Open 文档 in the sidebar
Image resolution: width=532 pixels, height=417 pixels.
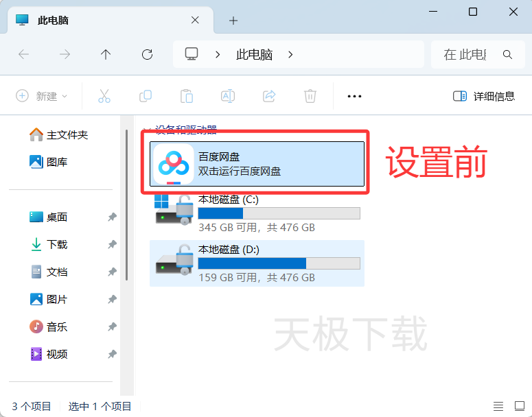coord(48,272)
